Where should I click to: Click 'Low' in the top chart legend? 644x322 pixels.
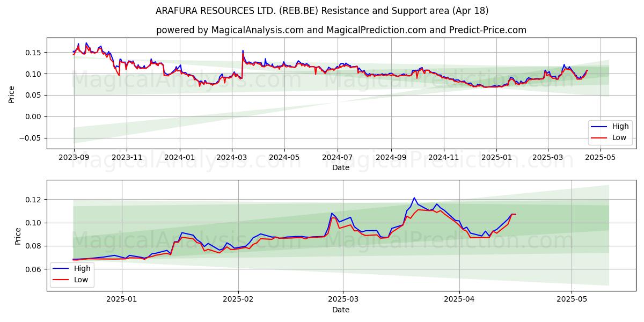619,137
